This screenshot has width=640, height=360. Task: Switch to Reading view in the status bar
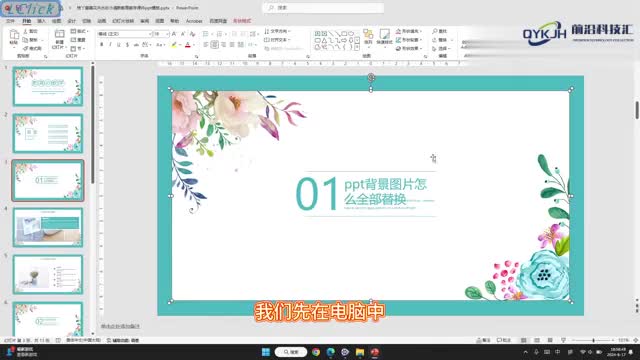(550, 340)
